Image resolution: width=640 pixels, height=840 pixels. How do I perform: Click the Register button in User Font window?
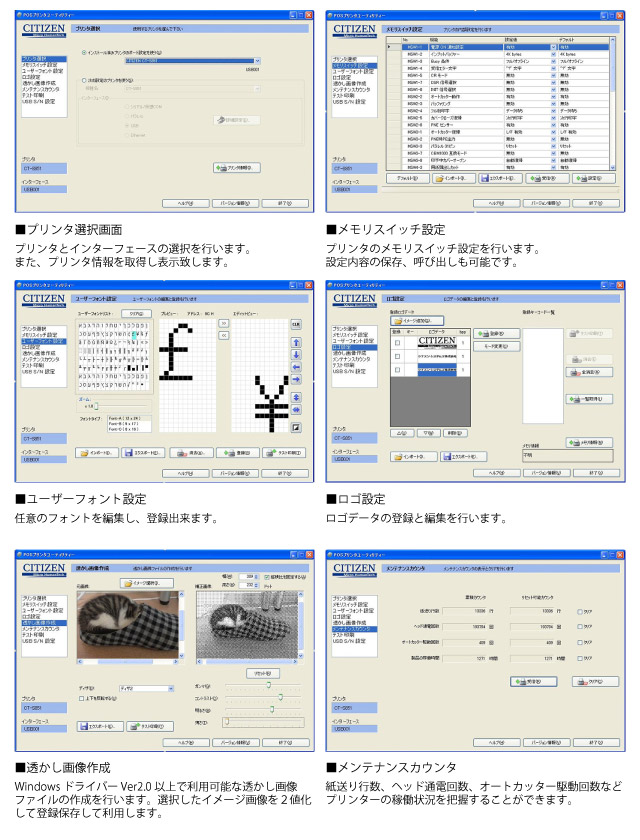point(238,453)
